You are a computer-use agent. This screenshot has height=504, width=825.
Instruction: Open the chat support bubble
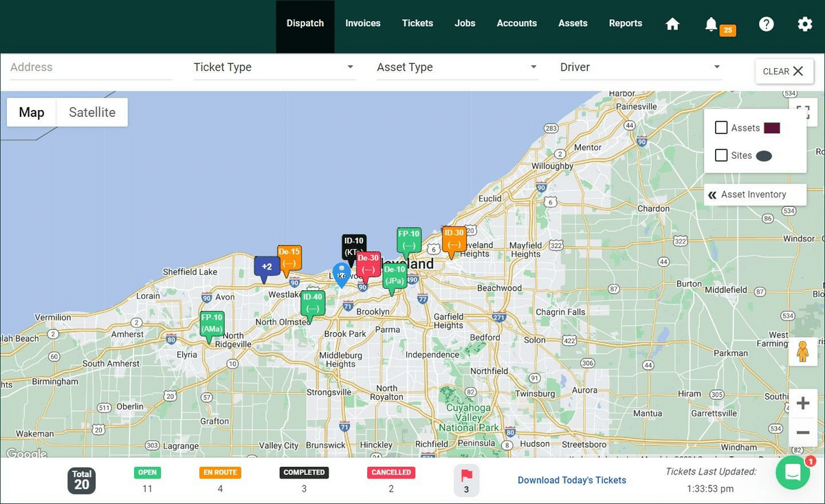792,473
